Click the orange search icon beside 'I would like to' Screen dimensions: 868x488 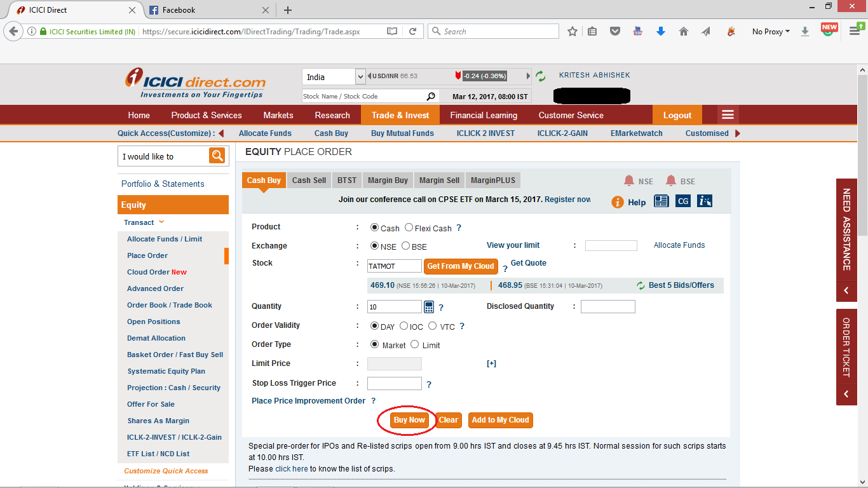point(217,156)
